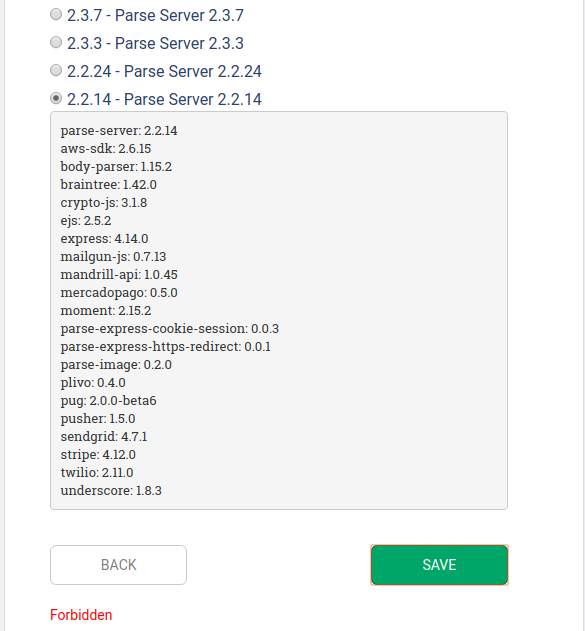This screenshot has height=631, width=585.
Task: Click the pug: 2.0.0-beta6 line
Action: (x=108, y=400)
